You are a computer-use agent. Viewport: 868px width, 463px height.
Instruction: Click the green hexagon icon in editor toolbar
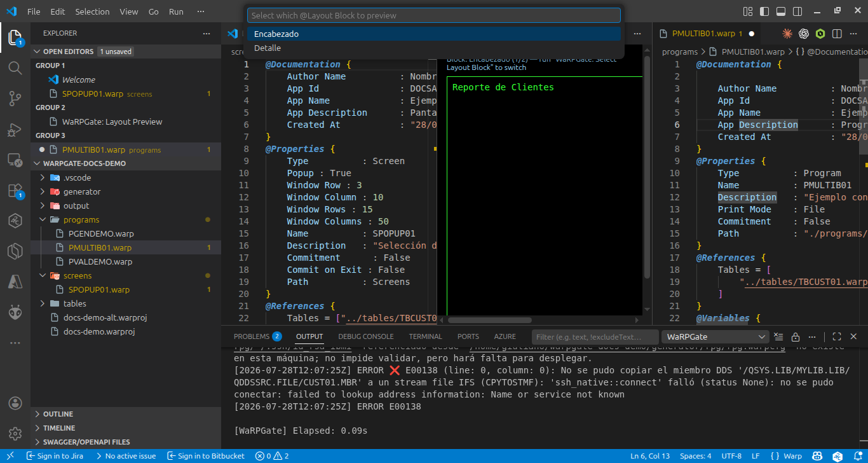click(x=820, y=34)
